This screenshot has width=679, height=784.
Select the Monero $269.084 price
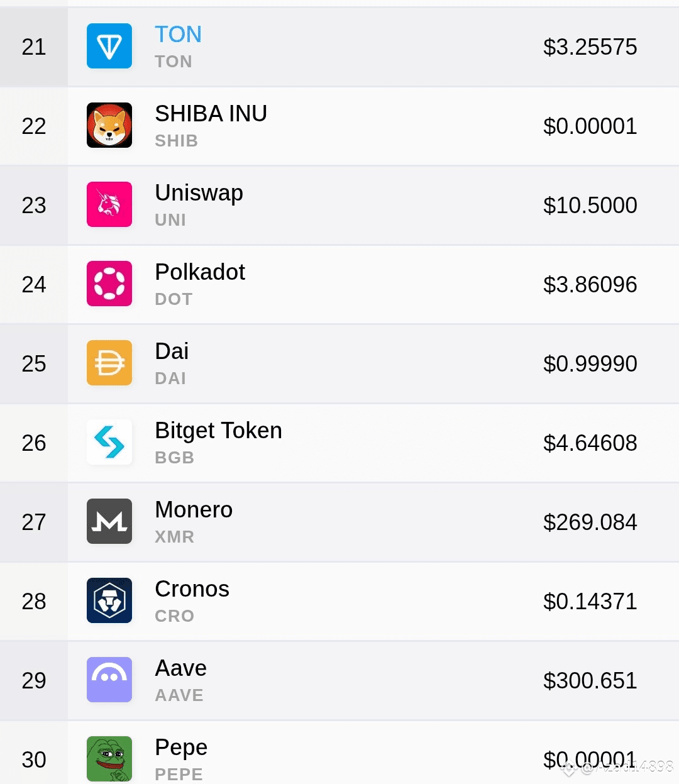[x=590, y=522]
